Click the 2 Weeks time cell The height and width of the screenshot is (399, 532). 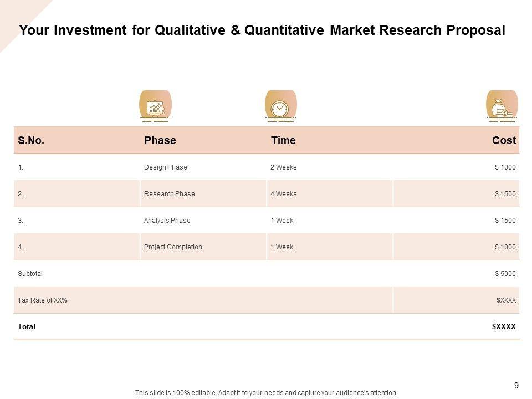(x=284, y=167)
